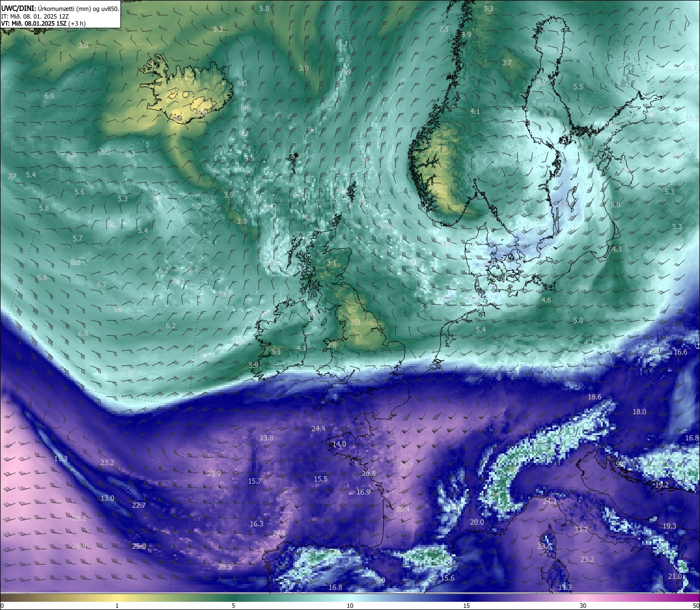Click the 16.9 value over western France
The height and width of the screenshot is (610, 700).
pyautogui.click(x=363, y=492)
